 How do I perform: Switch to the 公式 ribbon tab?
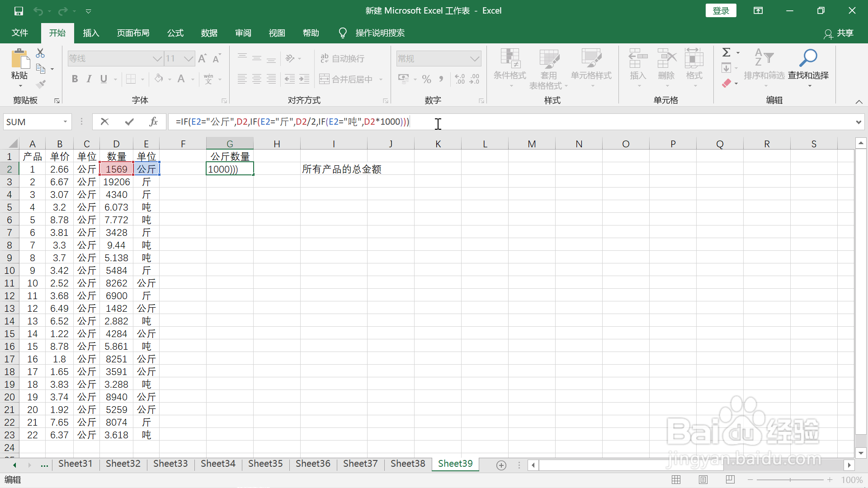click(x=175, y=33)
